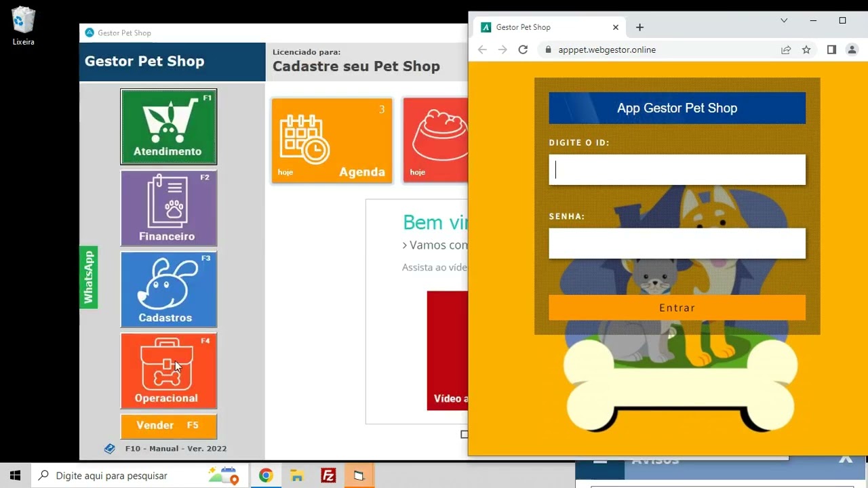This screenshot has height=488, width=868.
Task: View site info via the lock icon
Action: coord(548,49)
